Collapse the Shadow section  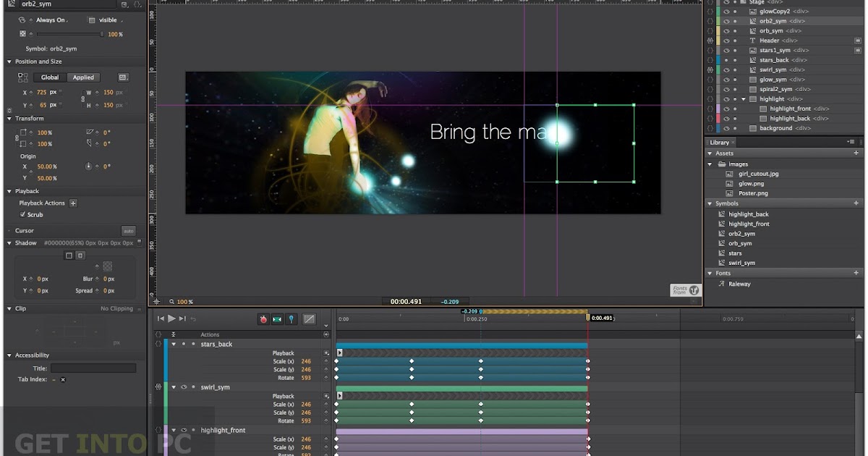(x=9, y=243)
